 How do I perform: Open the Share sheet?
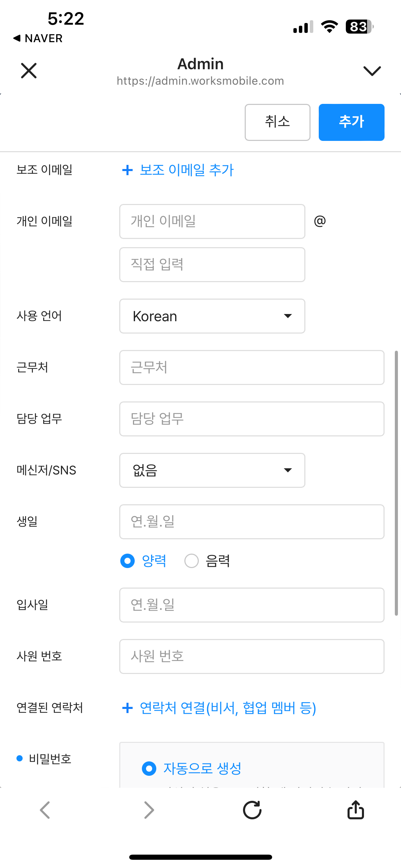355,810
